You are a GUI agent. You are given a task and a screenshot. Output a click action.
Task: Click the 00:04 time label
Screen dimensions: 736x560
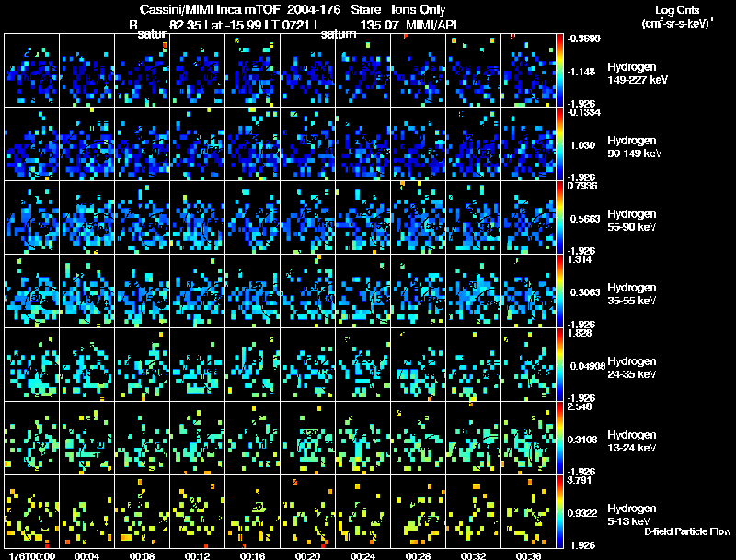click(86, 556)
